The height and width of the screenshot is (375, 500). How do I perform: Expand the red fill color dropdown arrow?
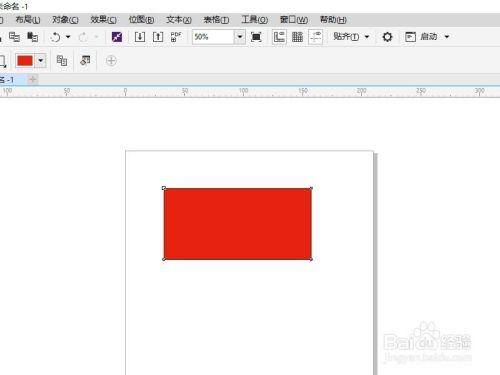[x=40, y=61]
